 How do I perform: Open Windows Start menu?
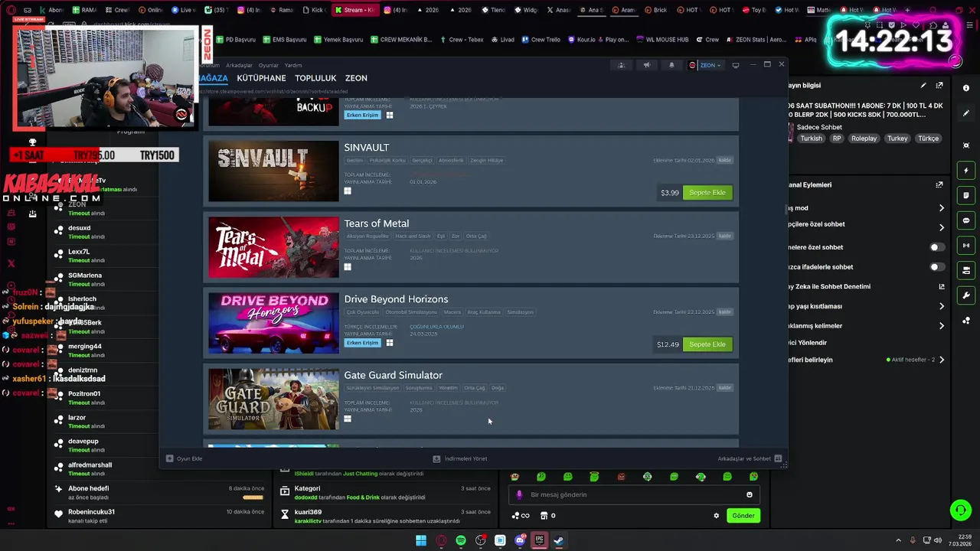click(420, 540)
